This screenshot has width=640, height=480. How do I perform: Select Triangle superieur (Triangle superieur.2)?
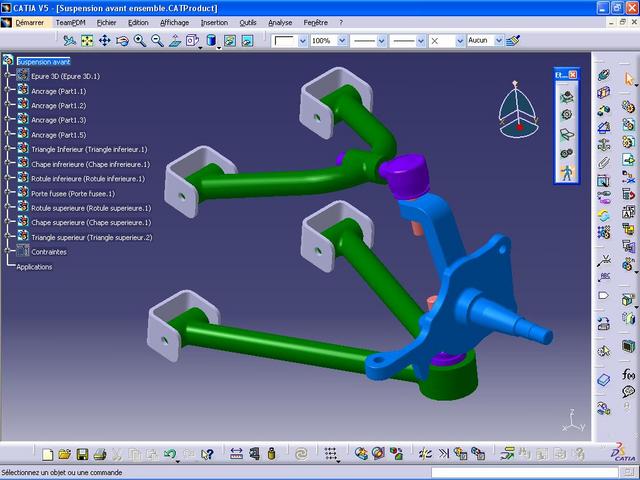pyautogui.click(x=92, y=237)
